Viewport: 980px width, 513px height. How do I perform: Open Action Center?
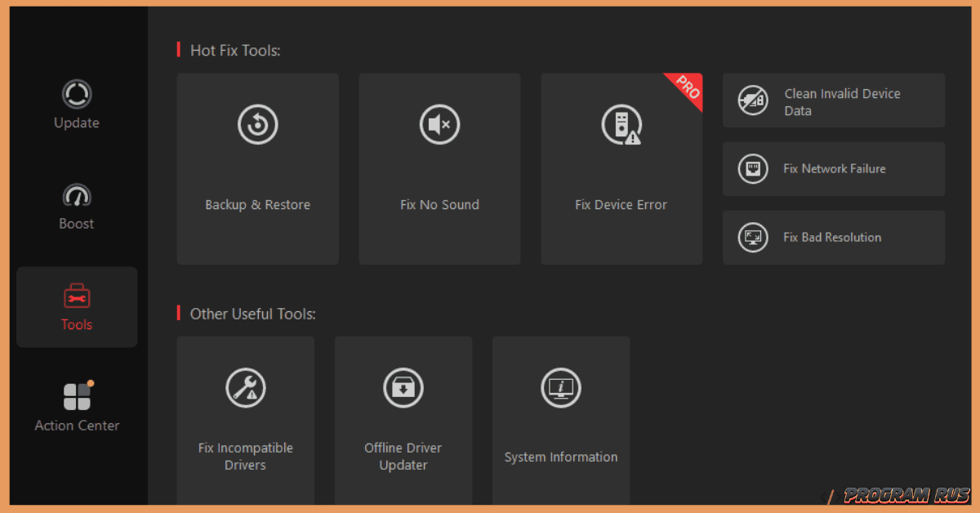[x=76, y=408]
